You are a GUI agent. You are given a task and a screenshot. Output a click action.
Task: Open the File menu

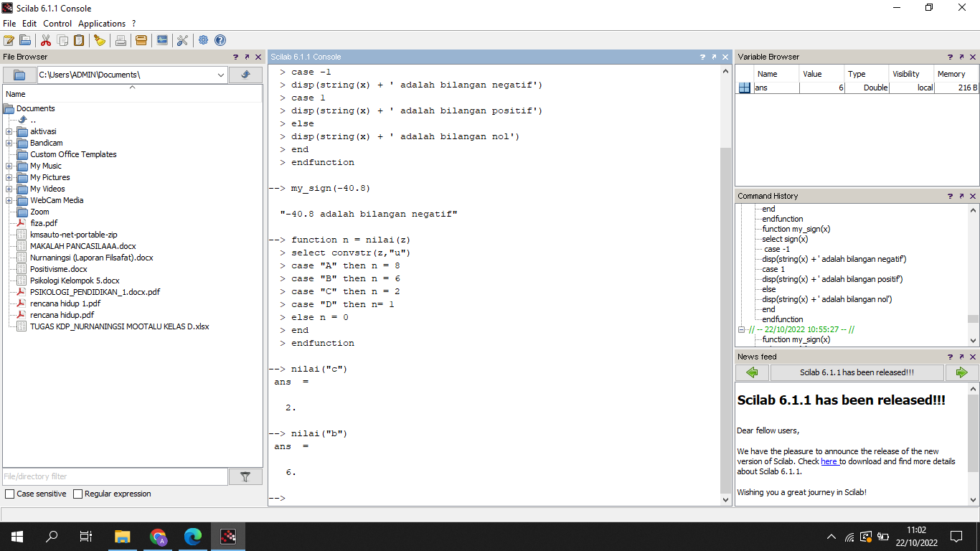click(x=9, y=24)
